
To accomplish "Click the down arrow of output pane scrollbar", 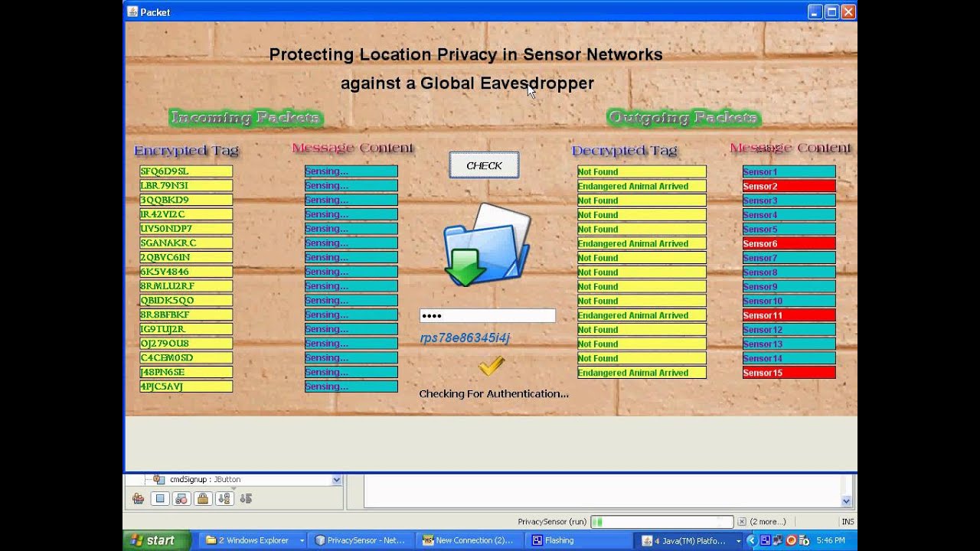I will (x=846, y=501).
